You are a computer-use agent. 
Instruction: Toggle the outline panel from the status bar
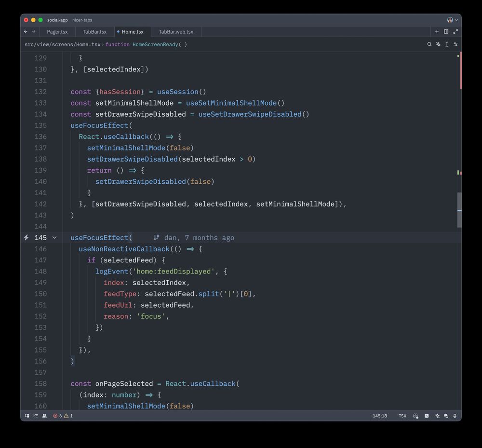36,416
